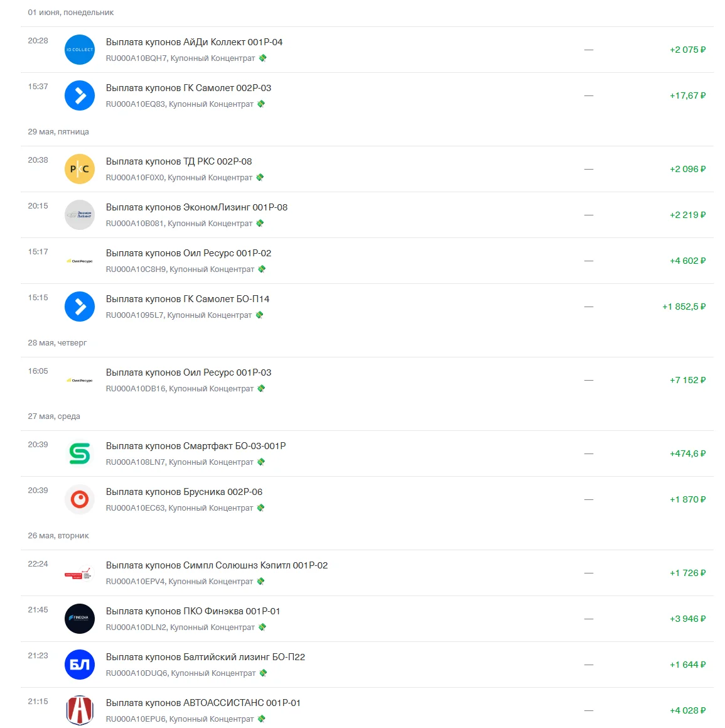Click money icon next to RU000A10BQH7

tap(262, 58)
